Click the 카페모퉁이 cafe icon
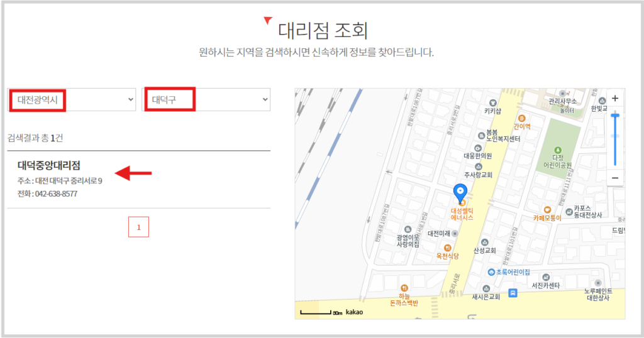 pos(547,210)
